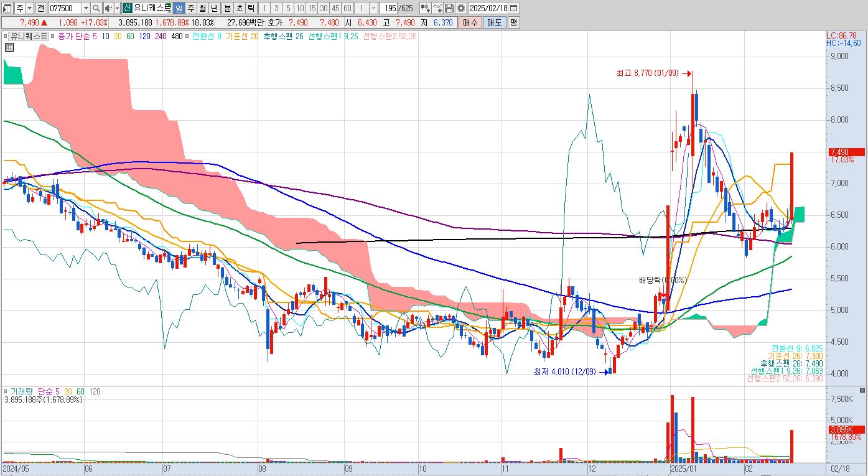Viewport: 868px width, 476px height.
Task: Click the 초 seconds period button
Action: click(x=240, y=8)
